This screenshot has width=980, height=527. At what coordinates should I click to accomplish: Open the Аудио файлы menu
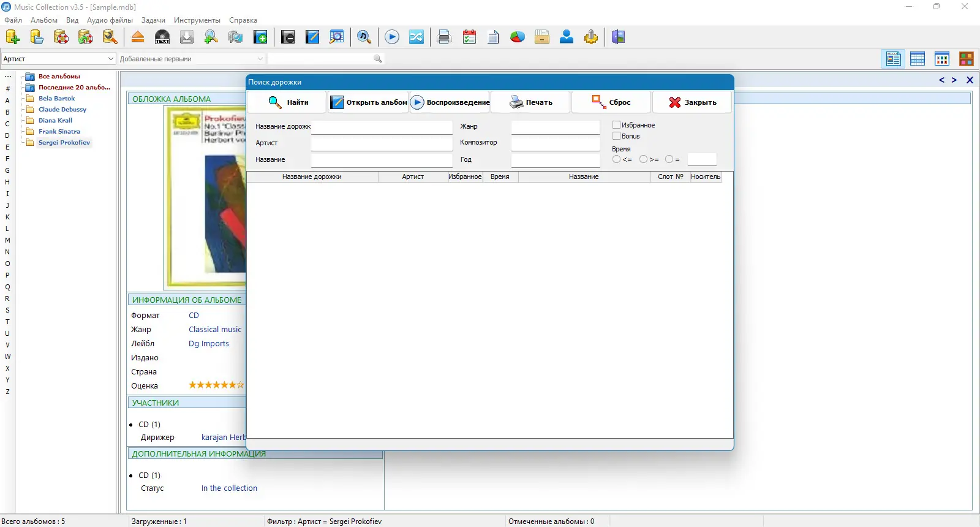(x=110, y=20)
